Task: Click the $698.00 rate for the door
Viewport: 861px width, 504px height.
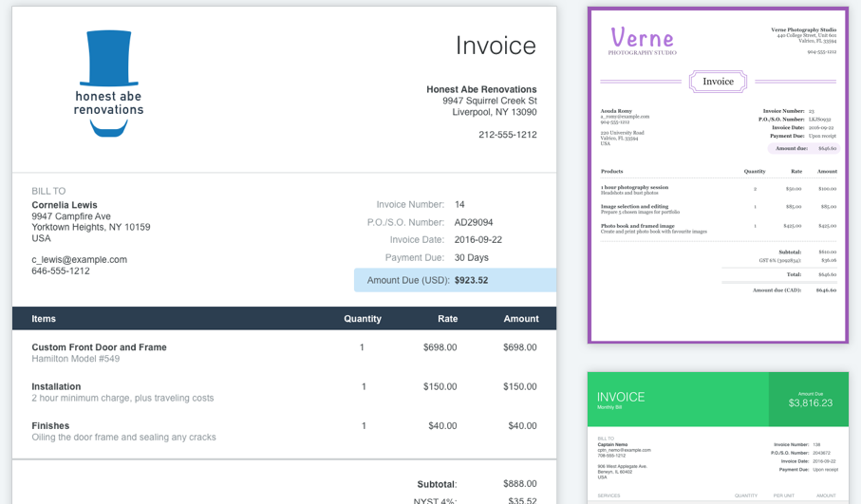Action: pos(440,347)
